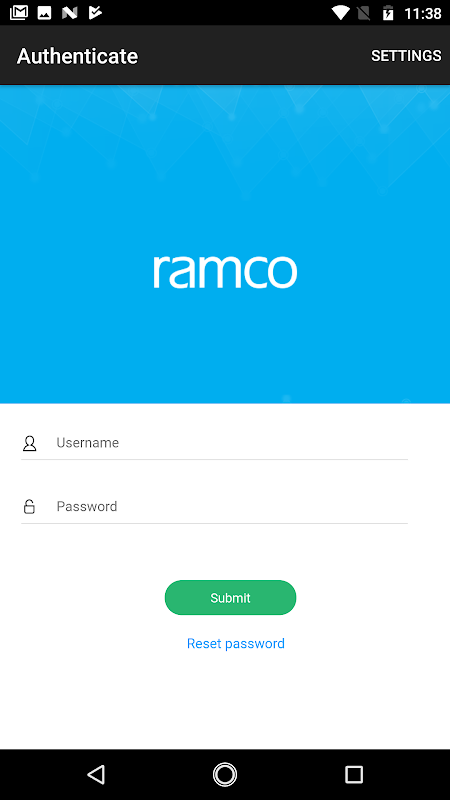
Task: Tap the clock showing 11:38
Action: click(x=422, y=13)
